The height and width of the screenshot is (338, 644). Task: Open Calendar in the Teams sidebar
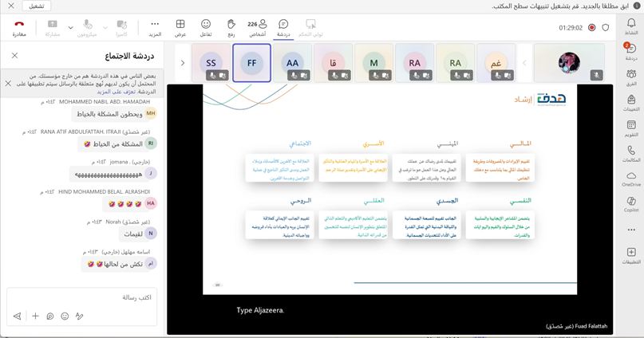pos(631,128)
